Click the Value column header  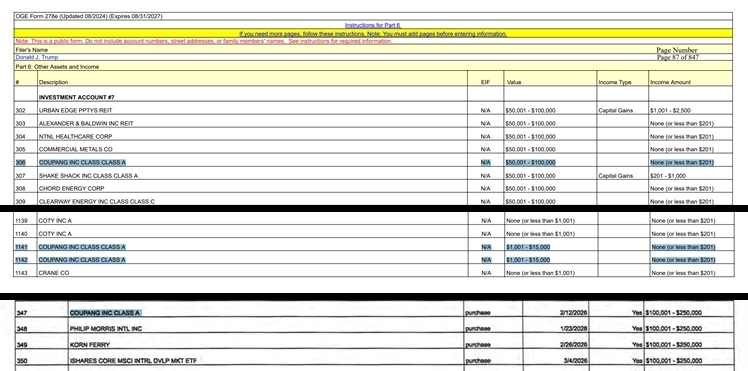(514, 82)
